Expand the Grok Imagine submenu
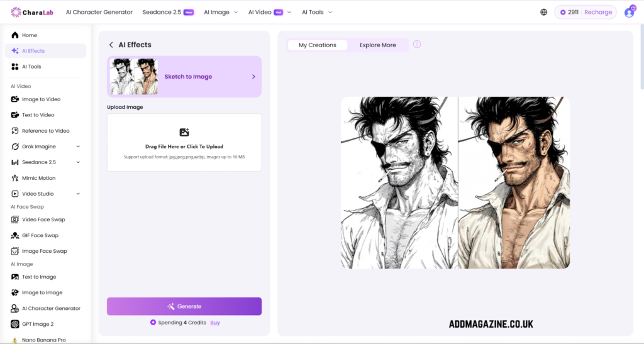The width and height of the screenshot is (644, 344). click(78, 147)
